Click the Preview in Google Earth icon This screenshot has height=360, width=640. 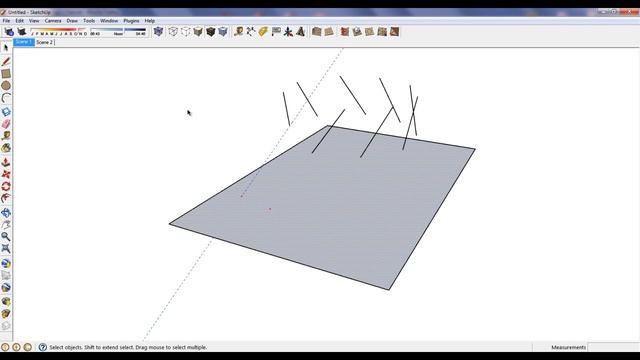click(x=6, y=287)
